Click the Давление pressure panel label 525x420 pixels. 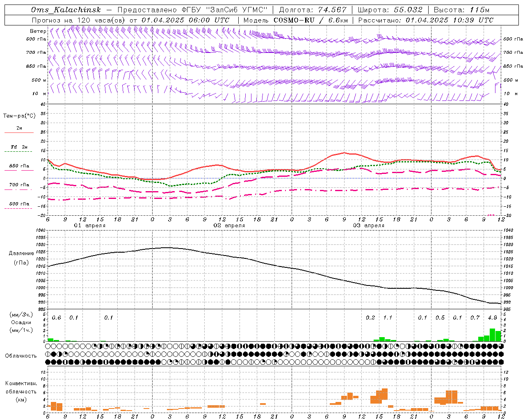click(x=21, y=253)
